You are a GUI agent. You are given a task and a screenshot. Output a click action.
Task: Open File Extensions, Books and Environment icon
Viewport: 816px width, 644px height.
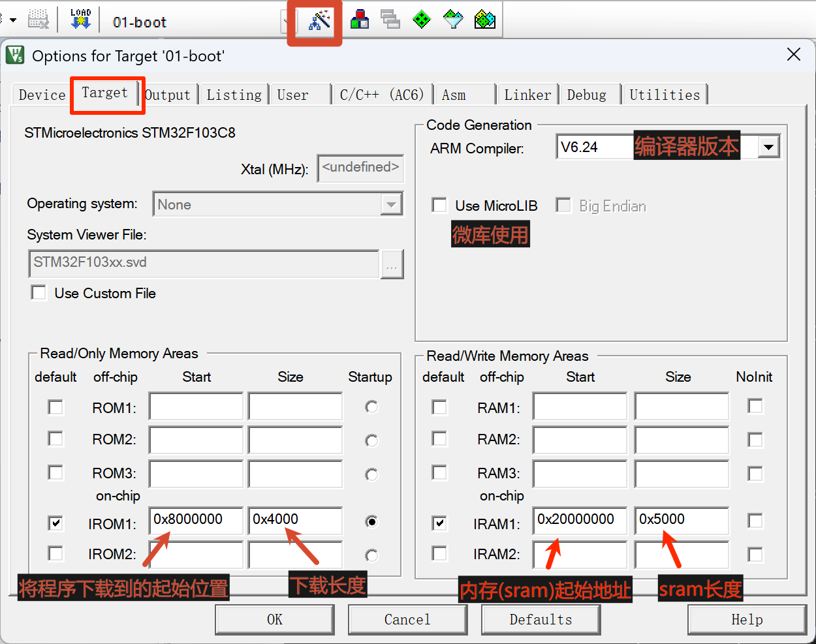coord(360,20)
